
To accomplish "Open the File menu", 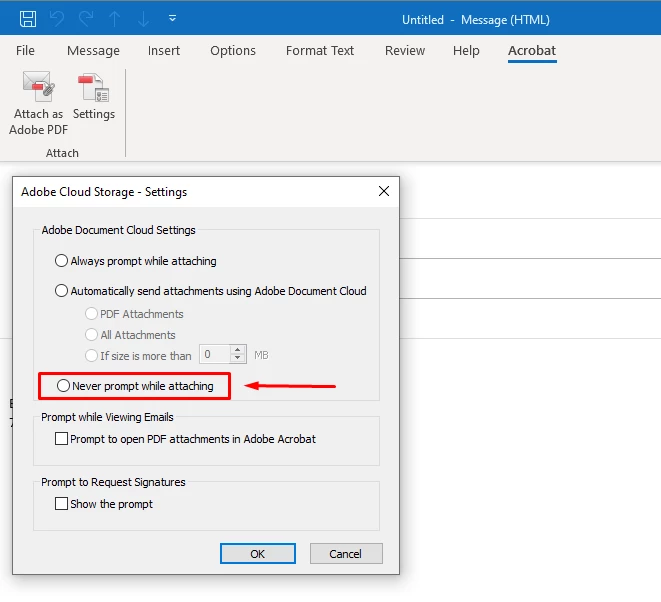I will pos(25,51).
